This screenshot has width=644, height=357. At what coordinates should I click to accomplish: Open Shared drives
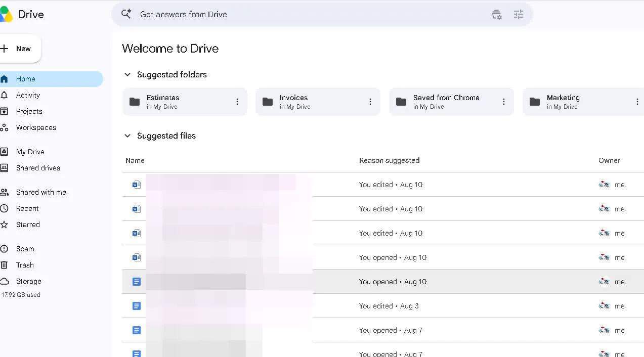click(x=38, y=168)
